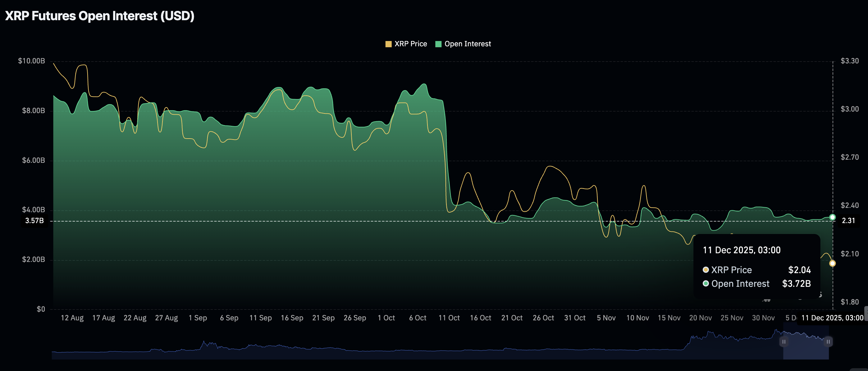Select the 11 Dec 2025, 03:00 x-axis label
This screenshot has width=868, height=371.
829,318
